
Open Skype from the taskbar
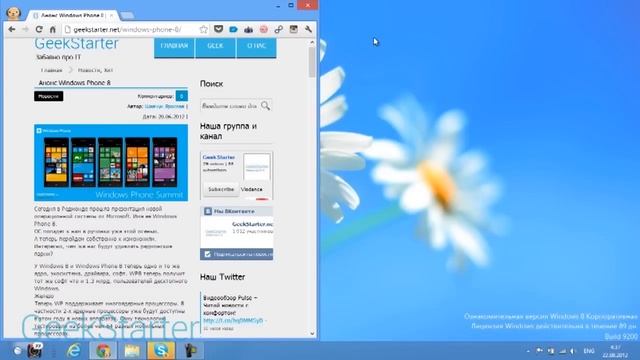point(161,350)
